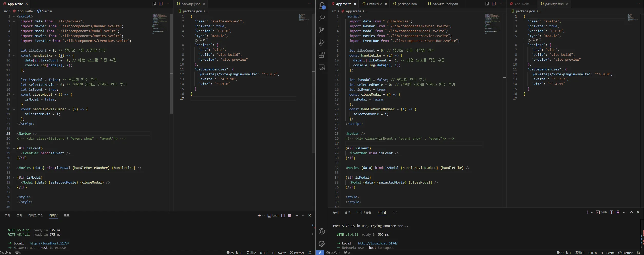This screenshot has width=644, height=255.
Task: Collapse #if isEvent block fold at line 28
Action: point(14,148)
